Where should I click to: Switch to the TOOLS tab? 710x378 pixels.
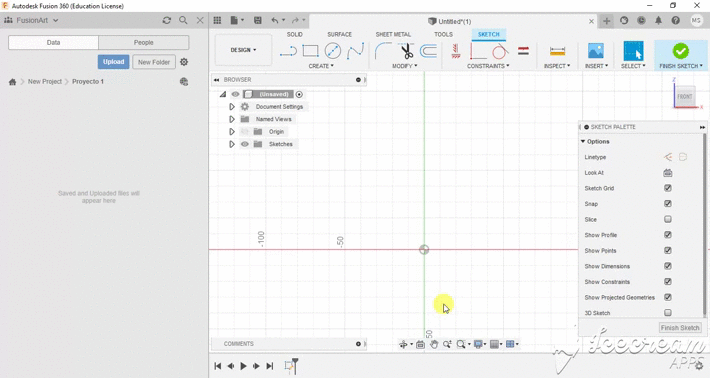point(443,34)
